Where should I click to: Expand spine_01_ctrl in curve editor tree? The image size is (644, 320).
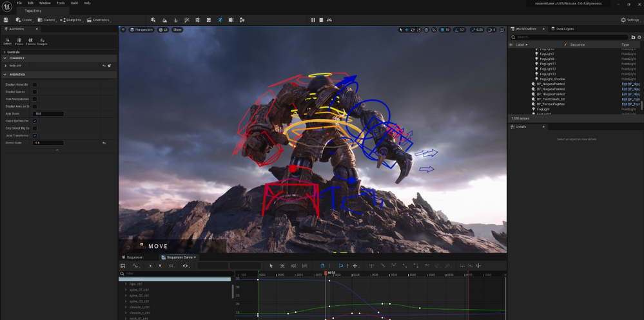pyautogui.click(x=126, y=290)
